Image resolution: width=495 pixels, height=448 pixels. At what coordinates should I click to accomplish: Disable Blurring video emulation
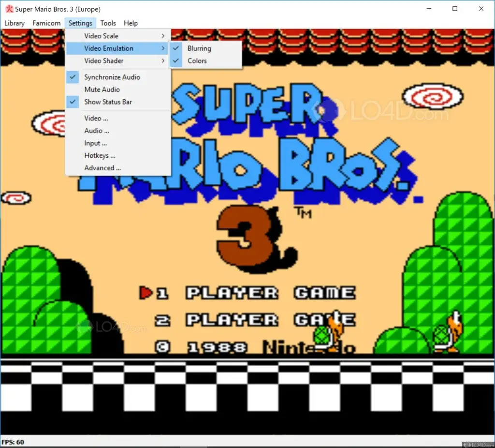click(x=206, y=48)
